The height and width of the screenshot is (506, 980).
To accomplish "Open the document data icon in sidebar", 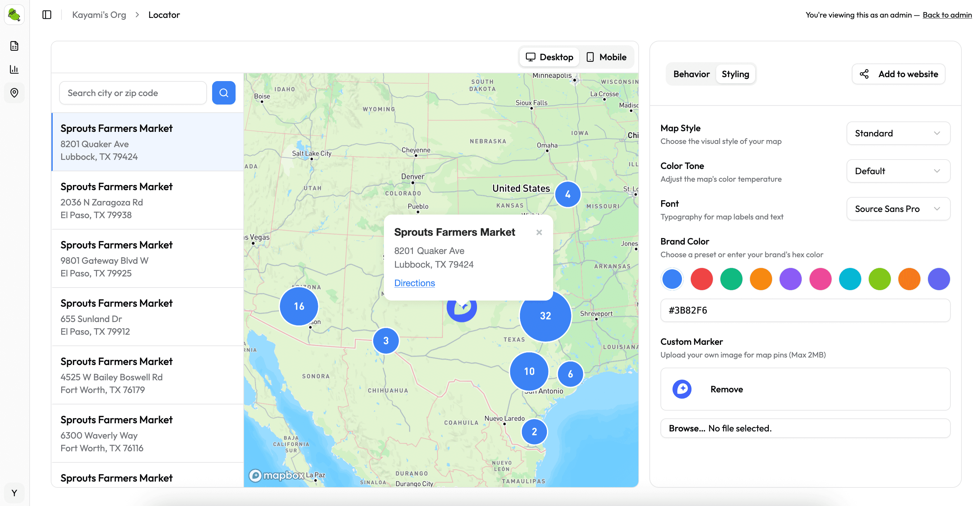I will (x=14, y=46).
